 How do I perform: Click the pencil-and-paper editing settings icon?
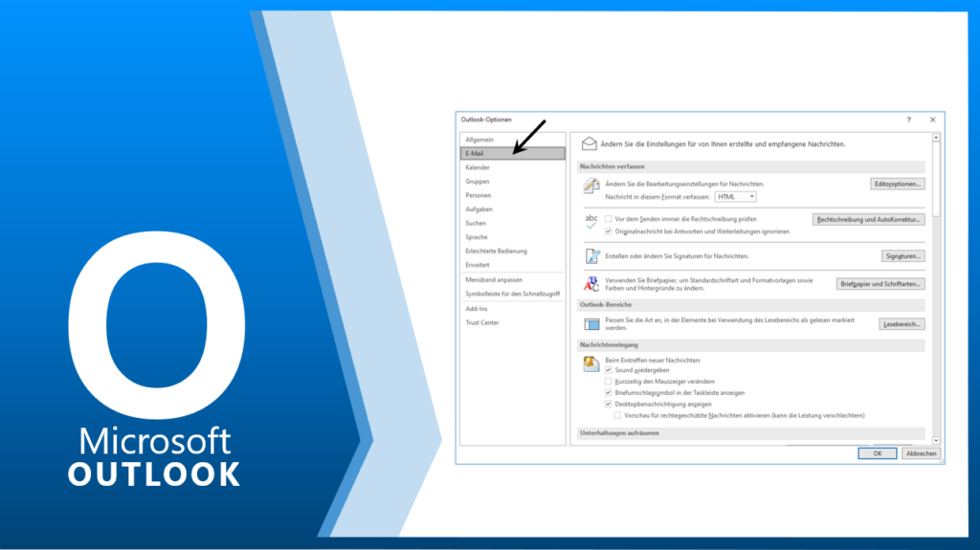click(591, 185)
